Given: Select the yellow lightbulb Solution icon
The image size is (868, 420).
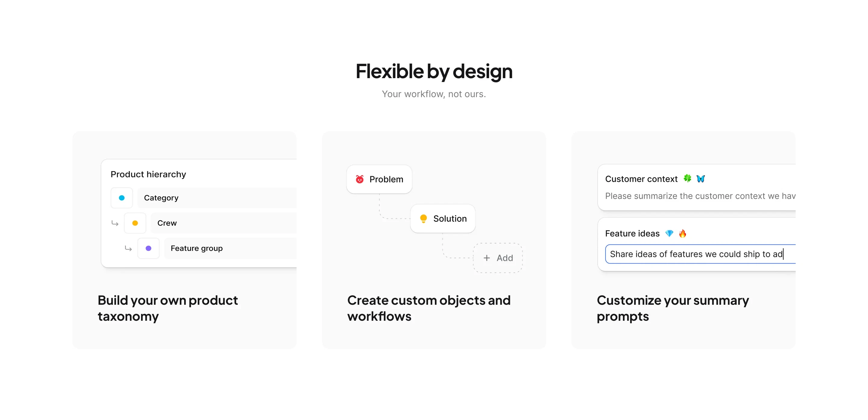Looking at the screenshot, I should 423,218.
